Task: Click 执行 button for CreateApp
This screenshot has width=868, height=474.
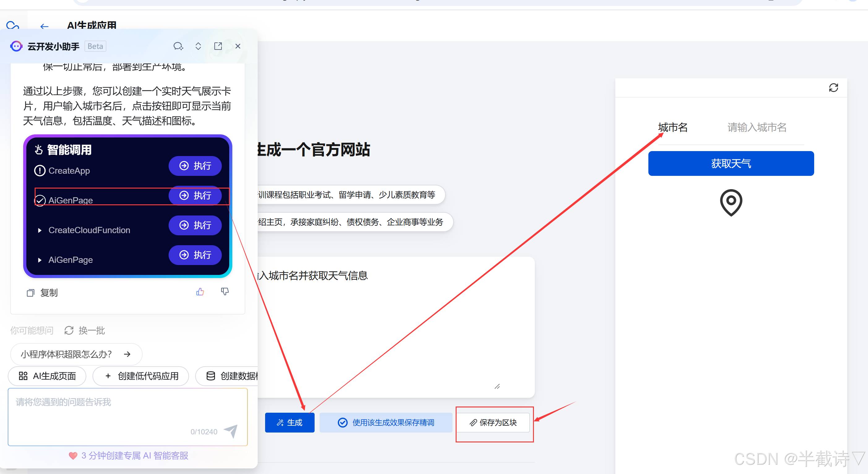Action: (195, 166)
